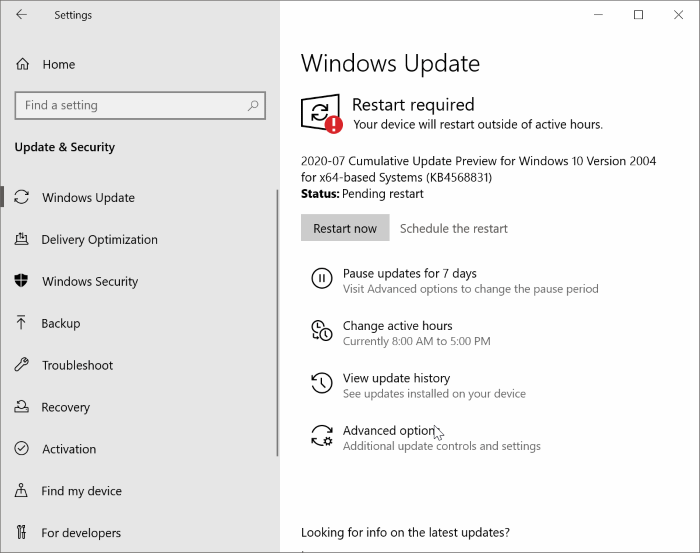Image resolution: width=700 pixels, height=553 pixels.
Task: Click the update history clock icon
Action: tap(321, 383)
